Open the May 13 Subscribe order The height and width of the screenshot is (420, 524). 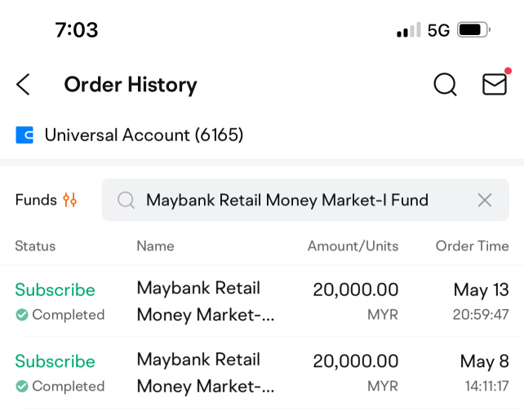(x=262, y=301)
